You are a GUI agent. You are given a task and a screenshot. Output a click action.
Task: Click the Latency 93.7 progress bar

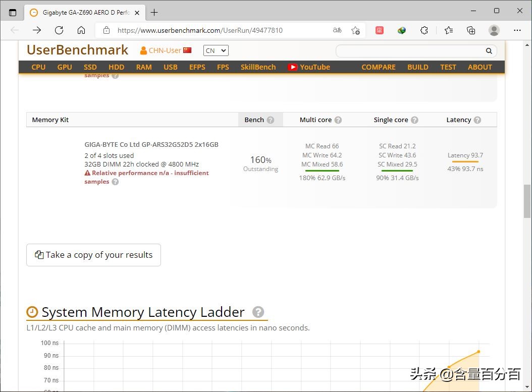click(x=464, y=160)
